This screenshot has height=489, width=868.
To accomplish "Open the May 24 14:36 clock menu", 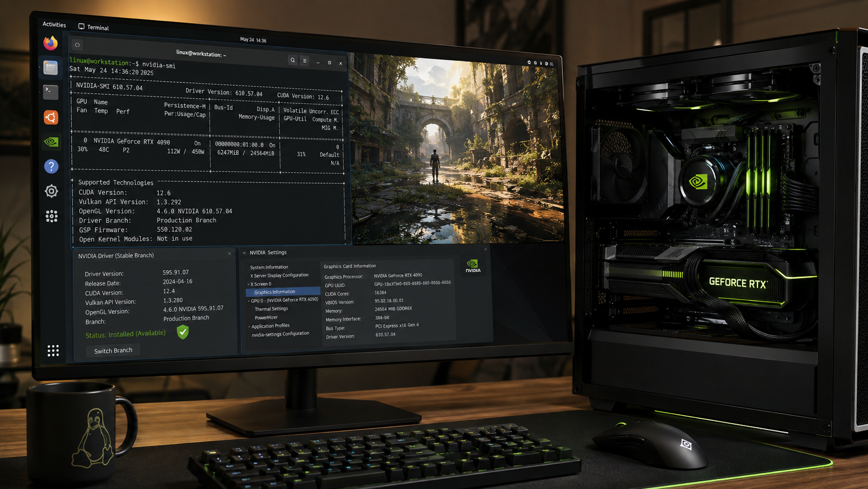I will 253,40.
